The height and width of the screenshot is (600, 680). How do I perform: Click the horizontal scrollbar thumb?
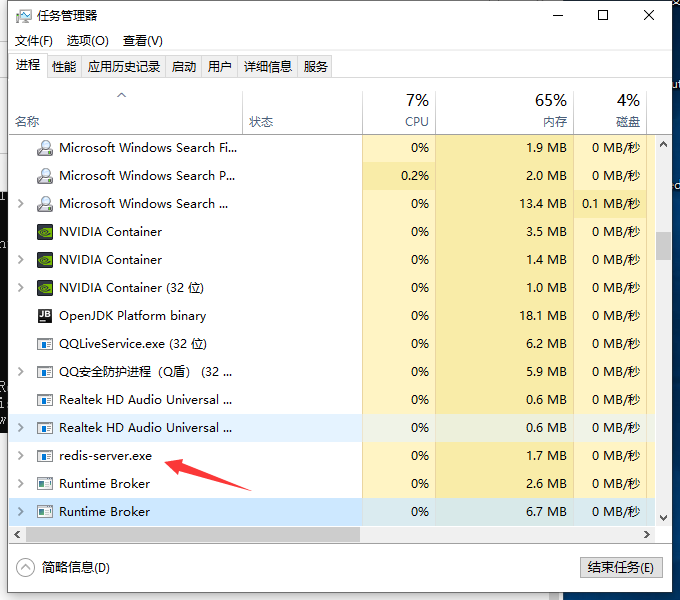193,535
